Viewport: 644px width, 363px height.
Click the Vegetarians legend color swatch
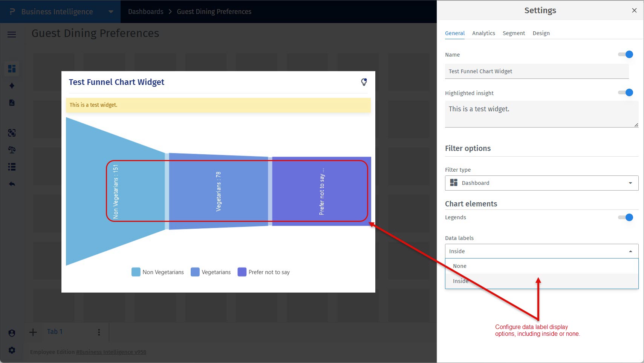195,272
